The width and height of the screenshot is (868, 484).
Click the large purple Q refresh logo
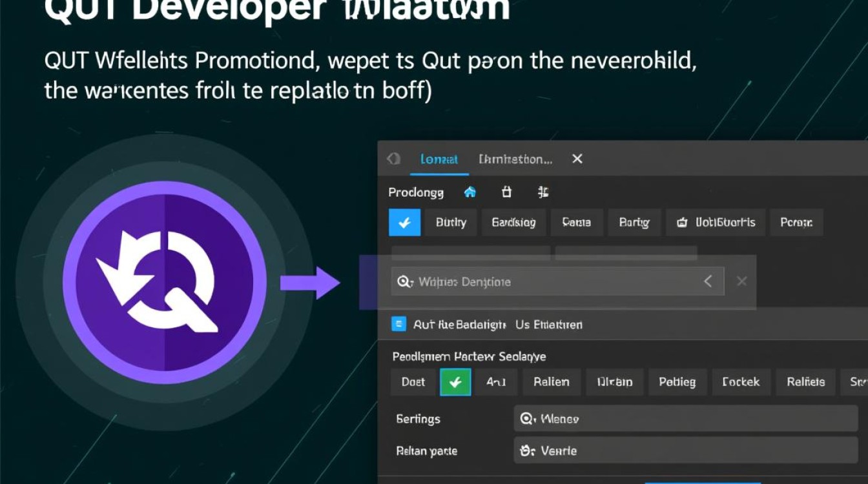coord(165,283)
